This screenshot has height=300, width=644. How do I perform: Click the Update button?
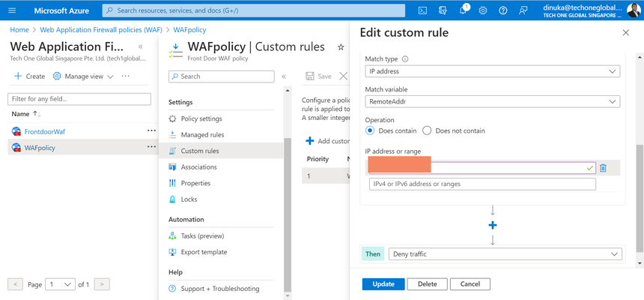383,284
